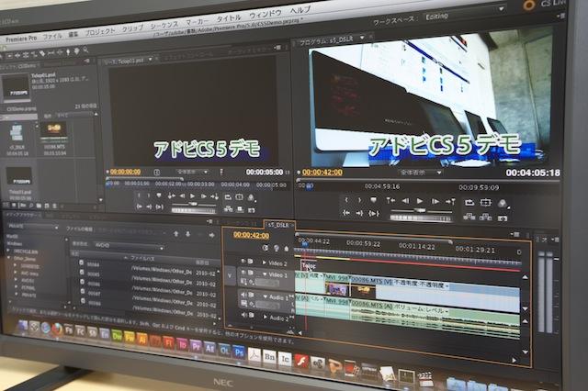Image resolution: width=588 pixels, height=391 pixels.
Task: Open the クリップ menu
Action: tap(132, 28)
